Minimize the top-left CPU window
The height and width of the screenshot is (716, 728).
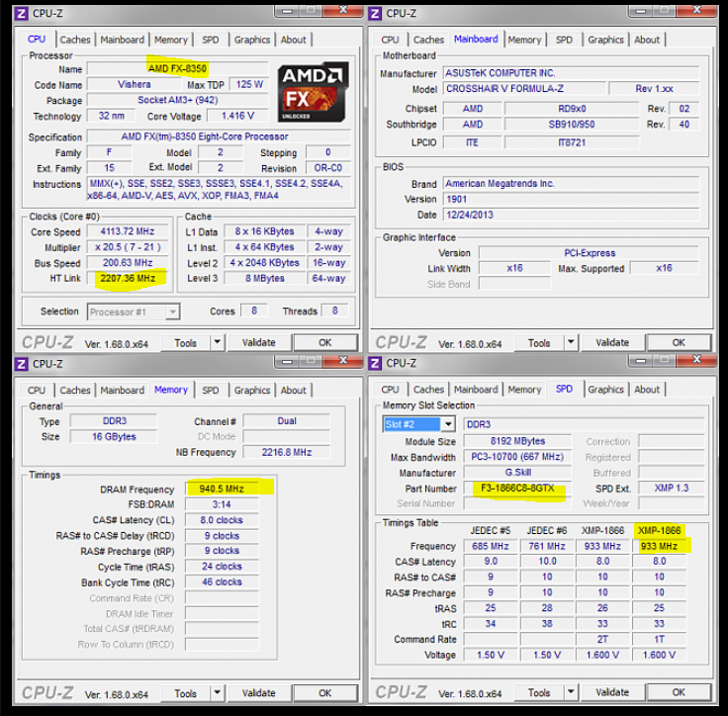(x=288, y=11)
